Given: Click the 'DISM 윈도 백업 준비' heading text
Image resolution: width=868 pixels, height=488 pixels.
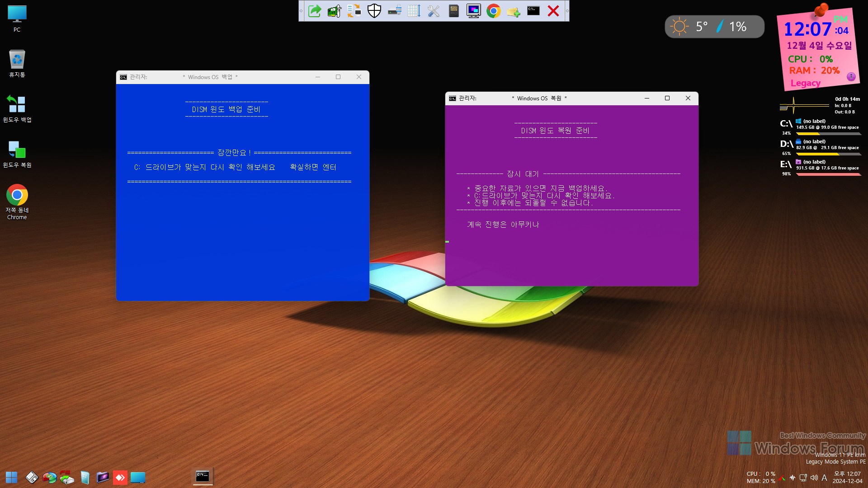Looking at the screenshot, I should click(226, 109).
